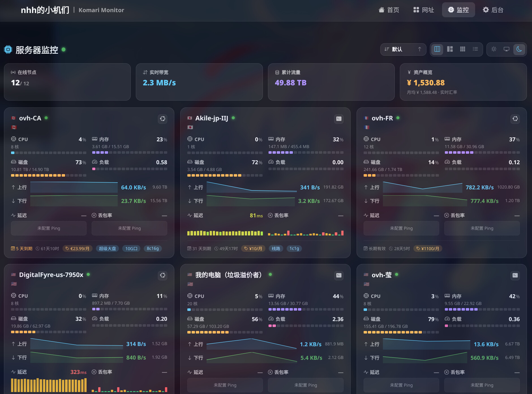Open the 后台 admin menu item

(x=493, y=10)
